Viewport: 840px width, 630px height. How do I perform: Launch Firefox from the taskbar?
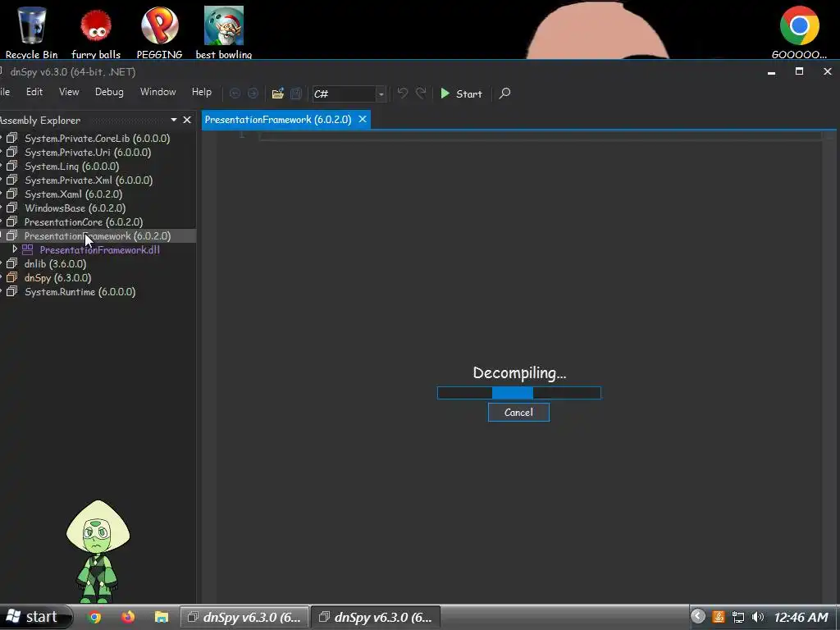coord(127,617)
